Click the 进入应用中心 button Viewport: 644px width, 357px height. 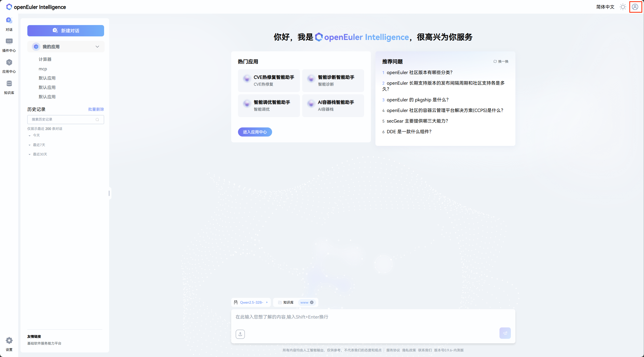coord(255,132)
